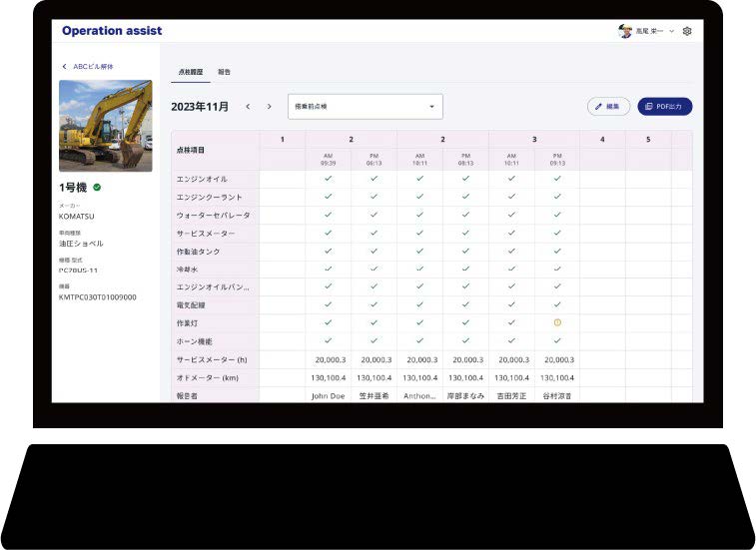Click the 冷却水 row label
Viewport: 756px width, 550px height.
tap(187, 269)
